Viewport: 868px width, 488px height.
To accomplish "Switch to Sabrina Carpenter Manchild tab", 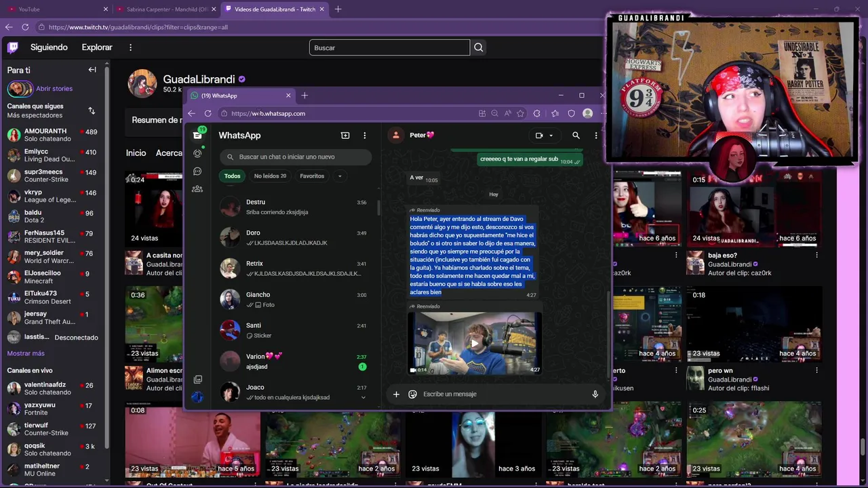I will click(x=165, y=9).
